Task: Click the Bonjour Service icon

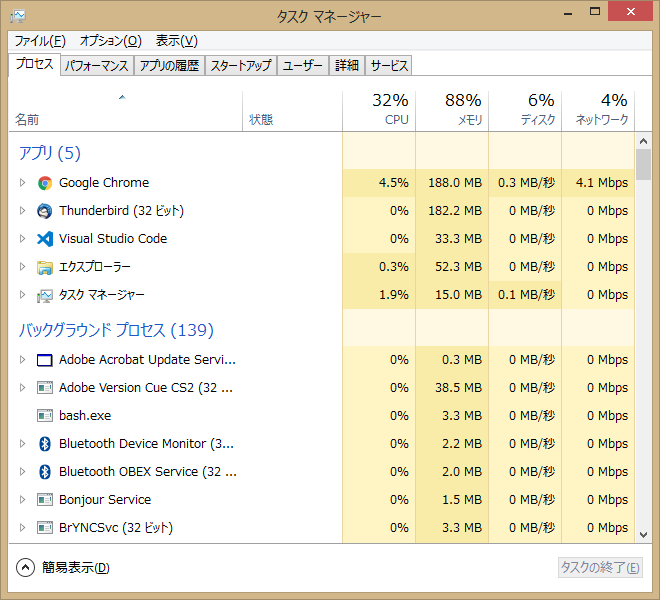Action: click(45, 500)
